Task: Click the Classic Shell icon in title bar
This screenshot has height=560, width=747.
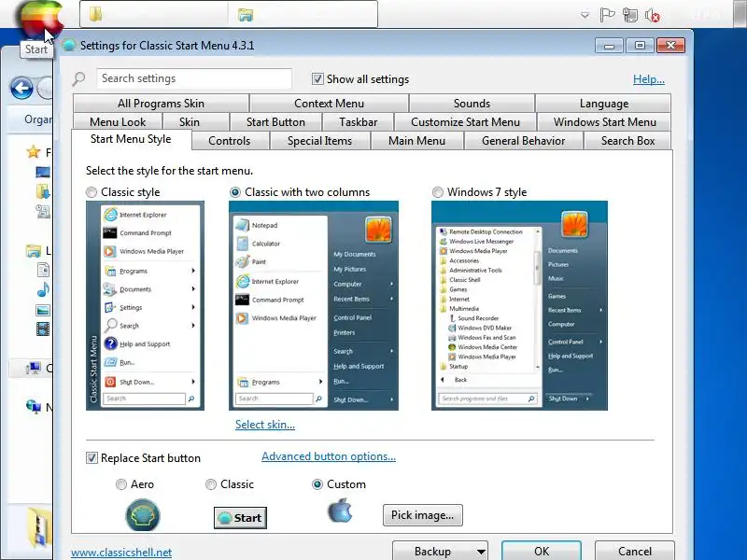Action: click(x=69, y=45)
